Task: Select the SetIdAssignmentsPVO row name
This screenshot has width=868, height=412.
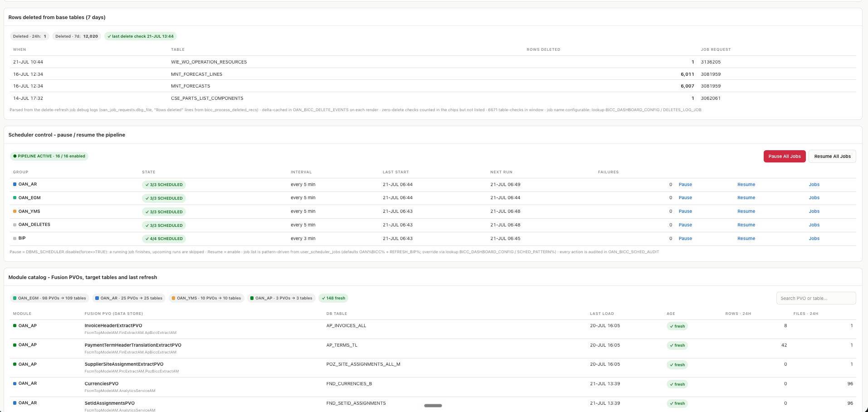Action: 110,403
